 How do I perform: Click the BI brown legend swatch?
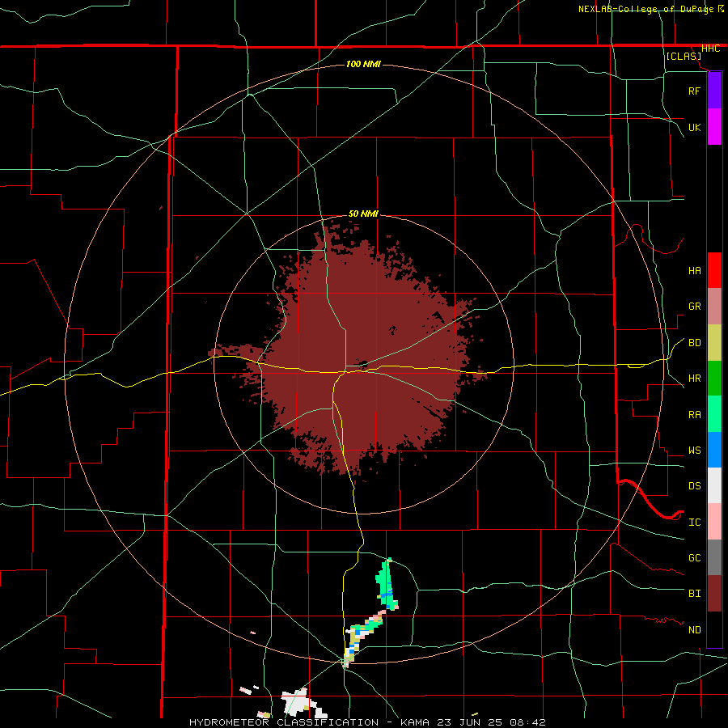(714, 594)
